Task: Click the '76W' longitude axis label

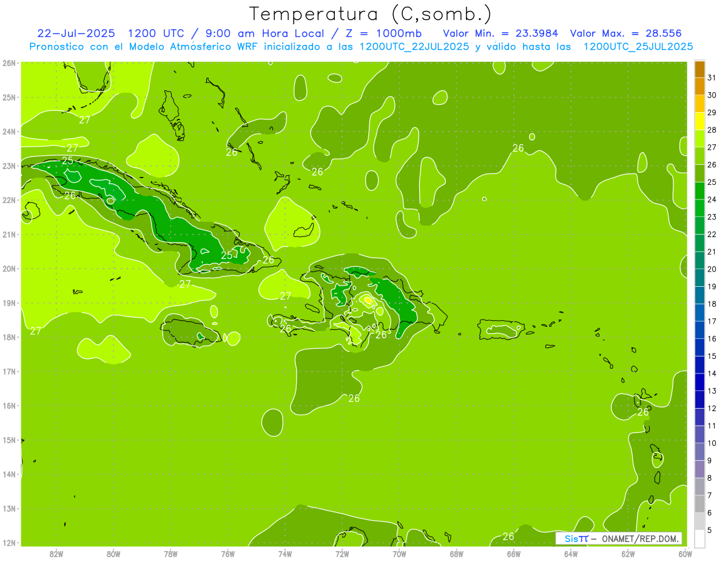Action: click(x=228, y=554)
